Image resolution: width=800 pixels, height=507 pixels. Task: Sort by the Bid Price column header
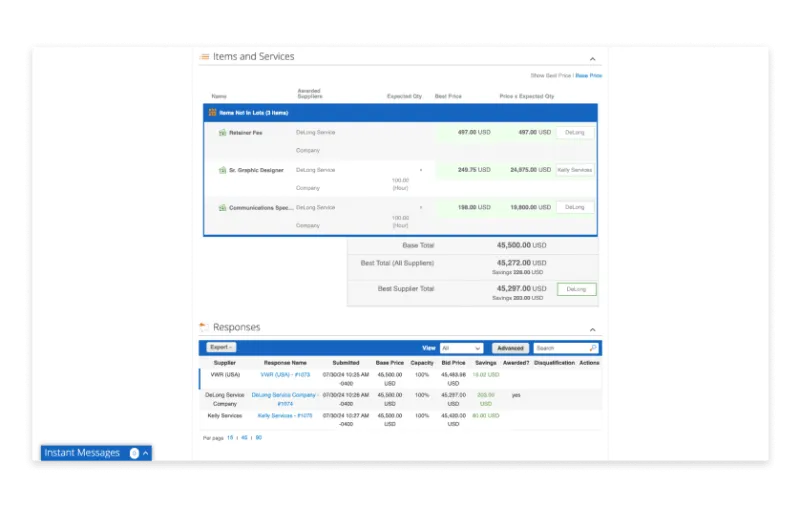coord(453,363)
